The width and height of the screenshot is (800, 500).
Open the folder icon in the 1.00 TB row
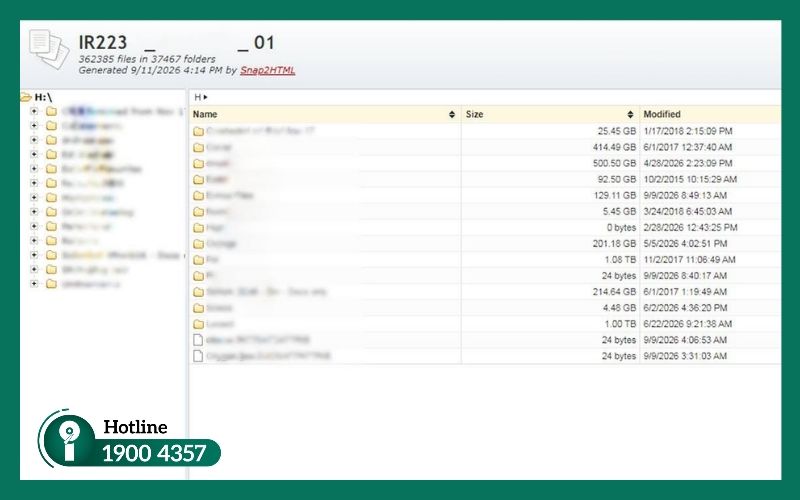click(198, 324)
